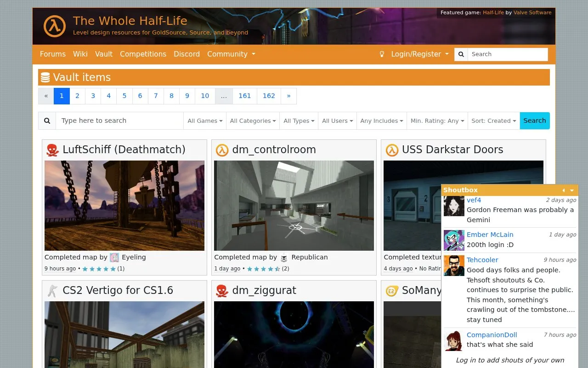Open the All Types filter dropdown
588x368 pixels.
pyautogui.click(x=299, y=121)
